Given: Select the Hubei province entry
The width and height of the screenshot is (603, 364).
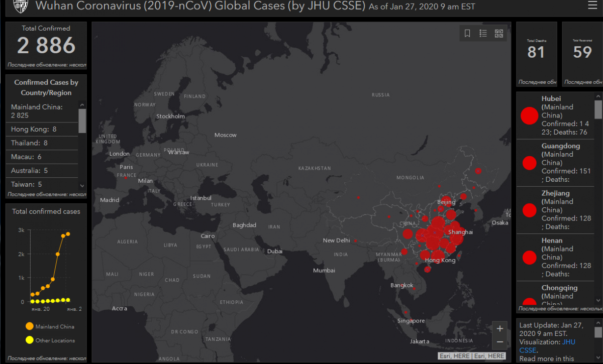Looking at the screenshot, I should coord(555,115).
